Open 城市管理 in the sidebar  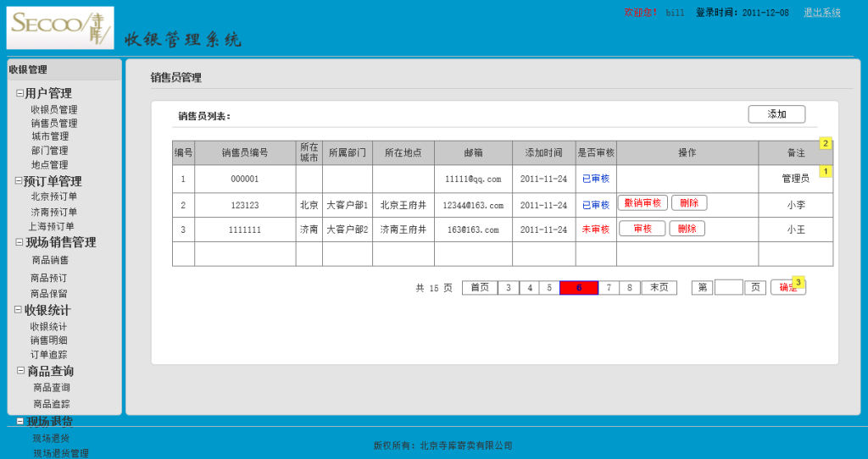[50, 136]
